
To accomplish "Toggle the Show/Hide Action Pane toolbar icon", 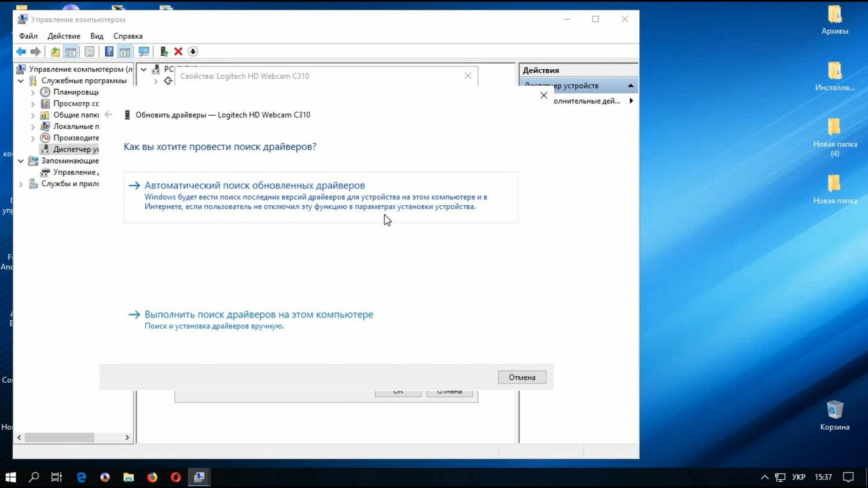I will 124,51.
